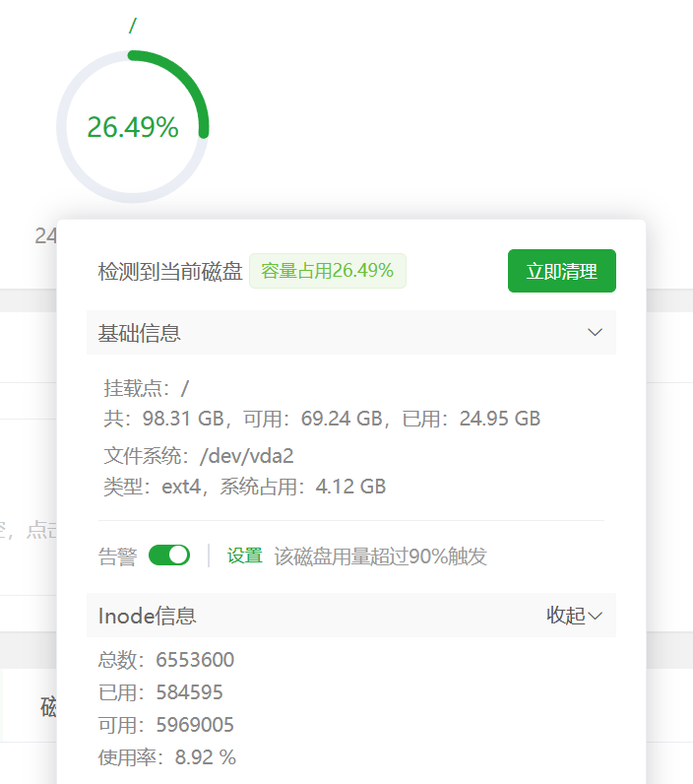Click the 类型 ext4 text
This screenshot has width=693, height=784.
click(x=152, y=487)
